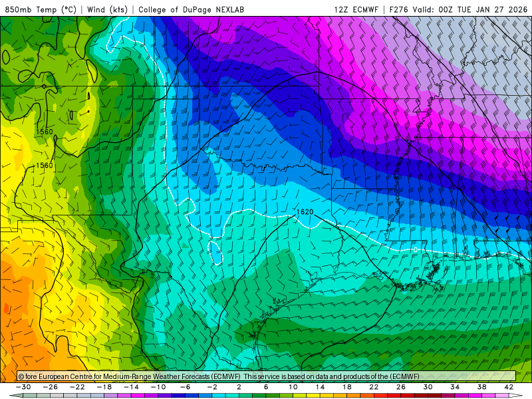
Task: Click the "18" colorbar tick label
Action: (346, 387)
